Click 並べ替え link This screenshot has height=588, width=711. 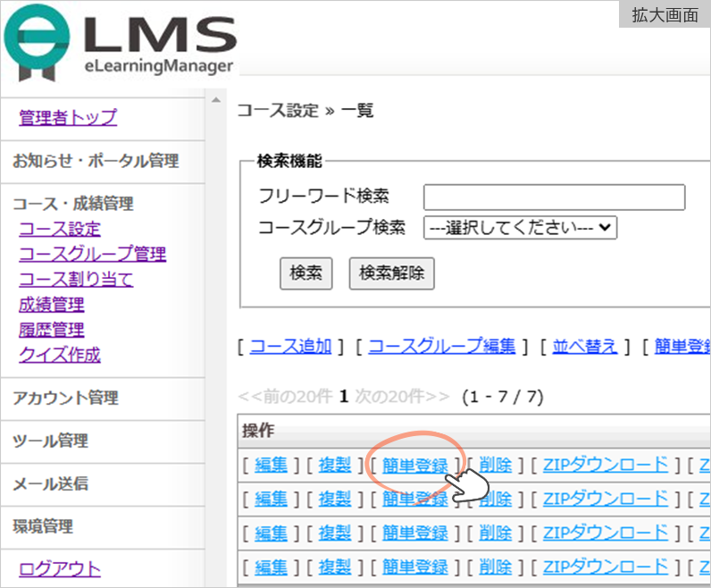[585, 347]
